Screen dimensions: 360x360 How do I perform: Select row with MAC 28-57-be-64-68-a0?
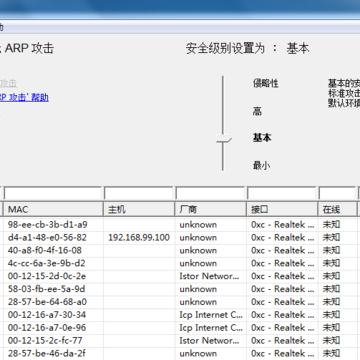click(180, 302)
